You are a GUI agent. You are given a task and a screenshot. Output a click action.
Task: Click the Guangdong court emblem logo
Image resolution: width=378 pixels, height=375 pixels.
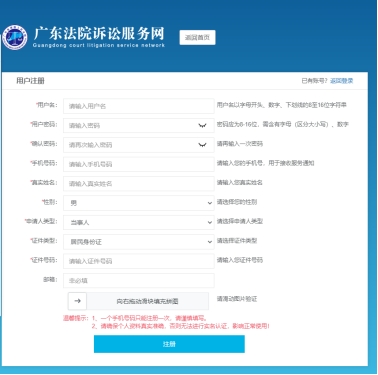(x=15, y=37)
